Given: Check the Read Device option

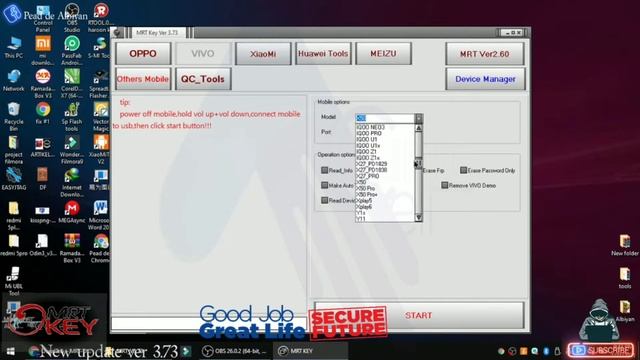Looking at the screenshot, I should [x=324, y=200].
